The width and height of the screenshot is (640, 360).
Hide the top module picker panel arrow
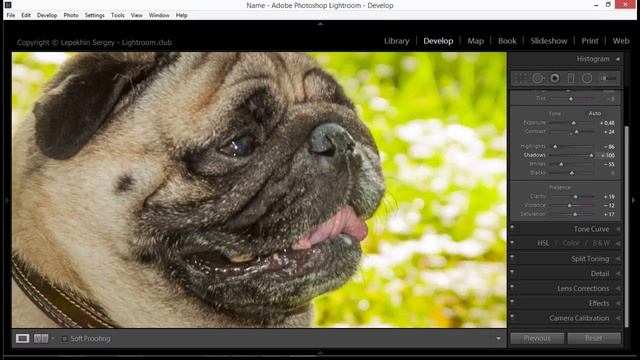pos(320,24)
